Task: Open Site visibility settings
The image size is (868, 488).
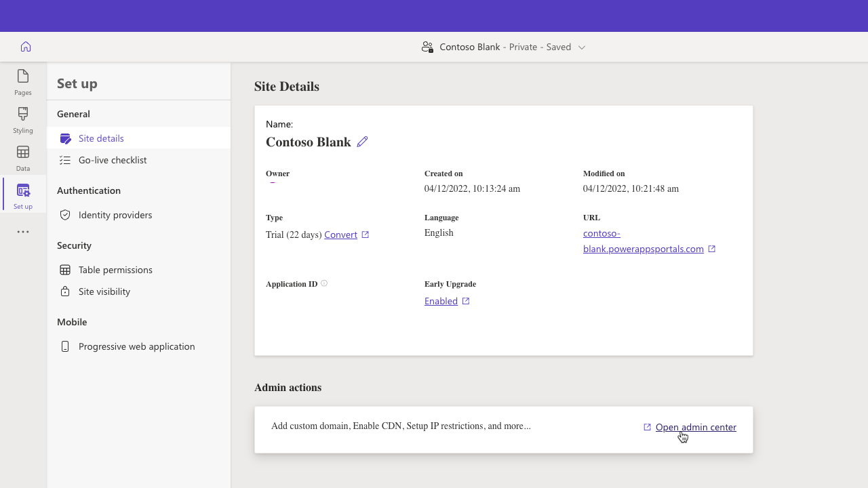Action: coord(104,291)
